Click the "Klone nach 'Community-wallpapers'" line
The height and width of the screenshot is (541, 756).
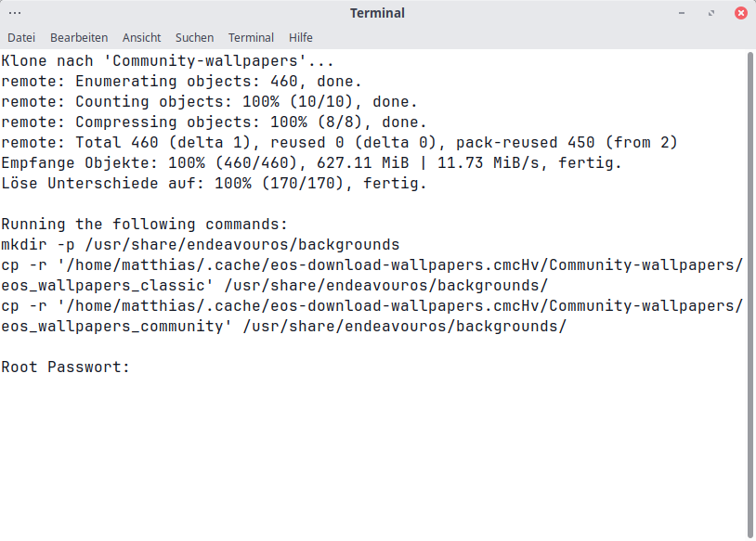pyautogui.click(x=167, y=62)
